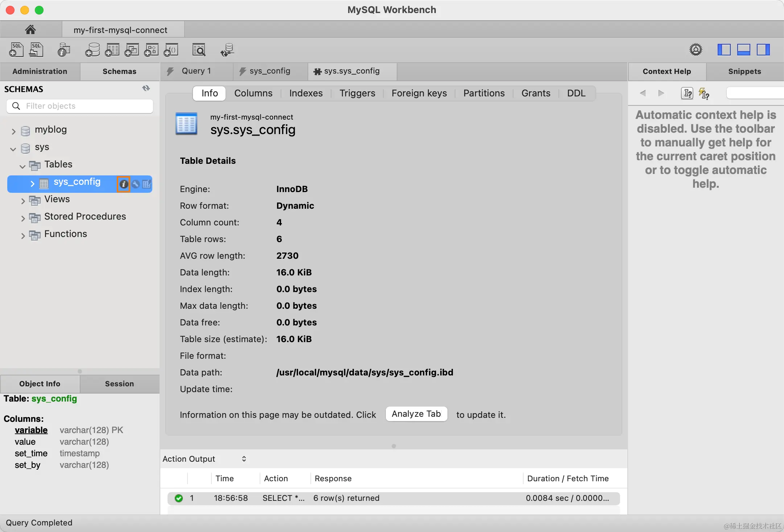This screenshot has height=532, width=784.
Task: Click sys_config info icon in the tree
Action: point(124,184)
